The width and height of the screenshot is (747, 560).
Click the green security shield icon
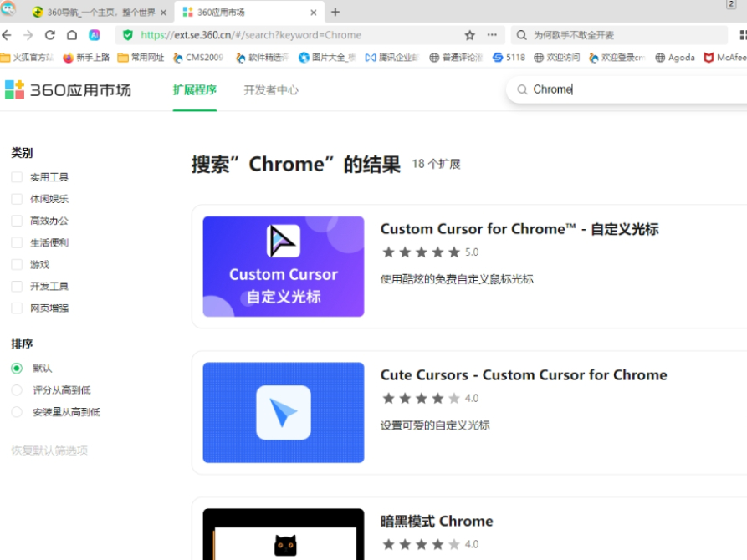pyautogui.click(x=128, y=35)
